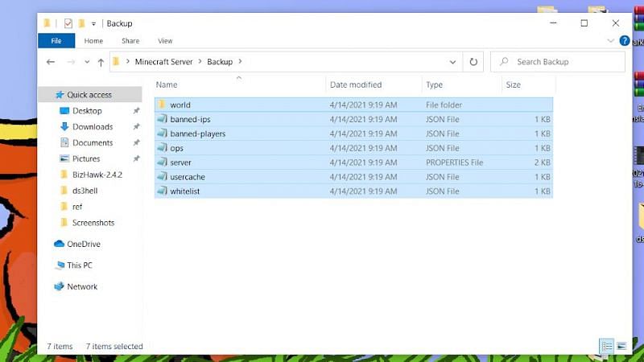The height and width of the screenshot is (362, 644).
Task: Open the Help question mark icon
Action: (625, 41)
